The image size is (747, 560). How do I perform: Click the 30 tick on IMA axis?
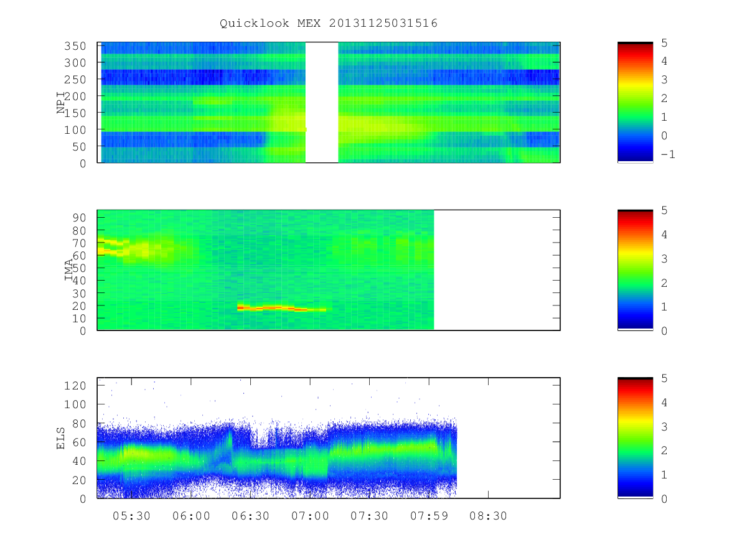[x=80, y=293]
